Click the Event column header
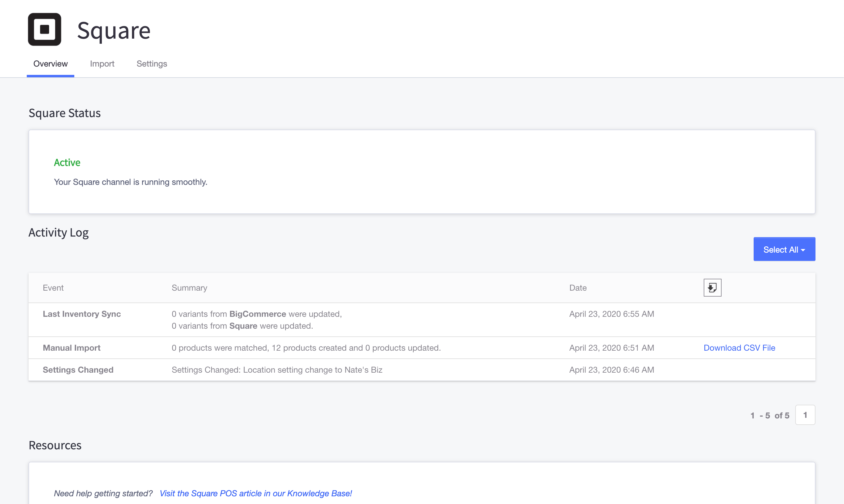Viewport: 844px width, 504px height. 53,288
